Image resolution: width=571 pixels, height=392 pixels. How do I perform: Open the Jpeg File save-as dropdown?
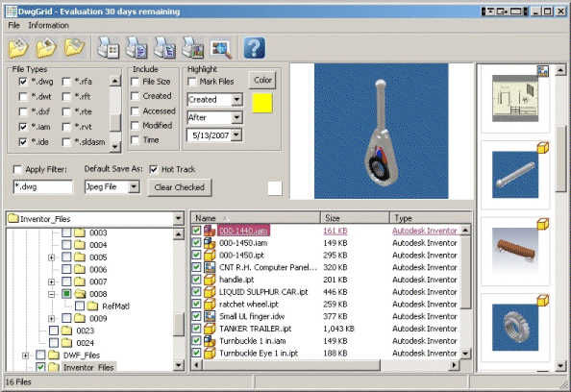pos(134,187)
